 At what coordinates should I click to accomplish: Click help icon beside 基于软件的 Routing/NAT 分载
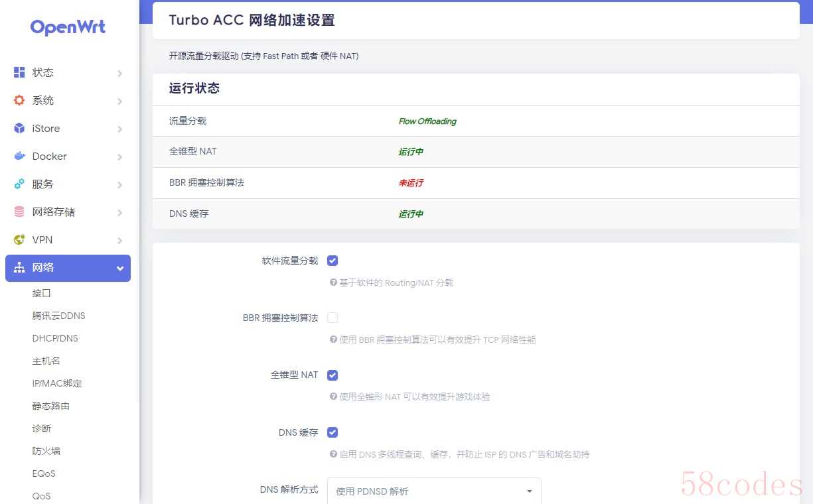334,283
